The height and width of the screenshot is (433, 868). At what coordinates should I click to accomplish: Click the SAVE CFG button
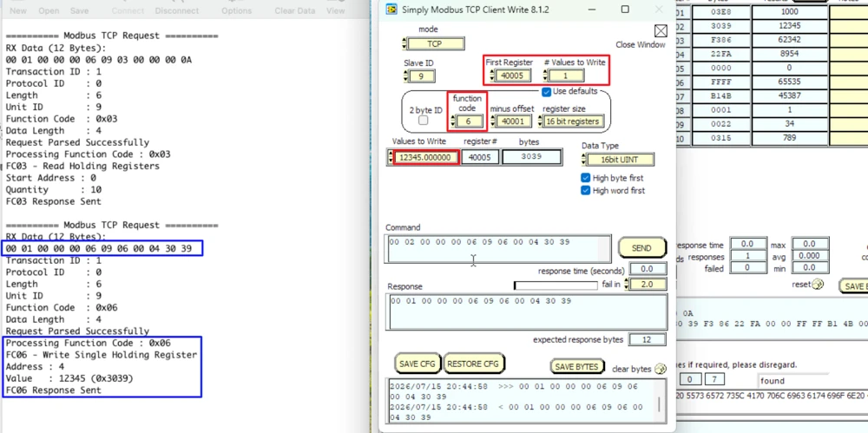(x=418, y=364)
